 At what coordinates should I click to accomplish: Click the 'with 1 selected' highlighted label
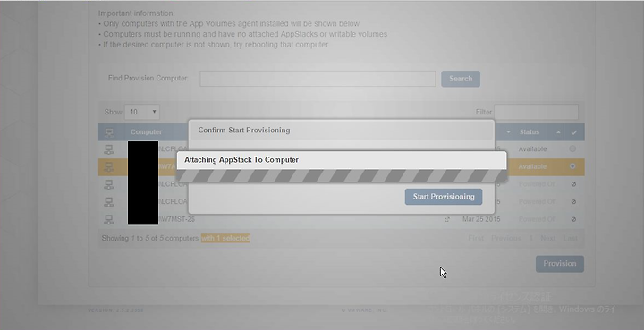tap(225, 238)
